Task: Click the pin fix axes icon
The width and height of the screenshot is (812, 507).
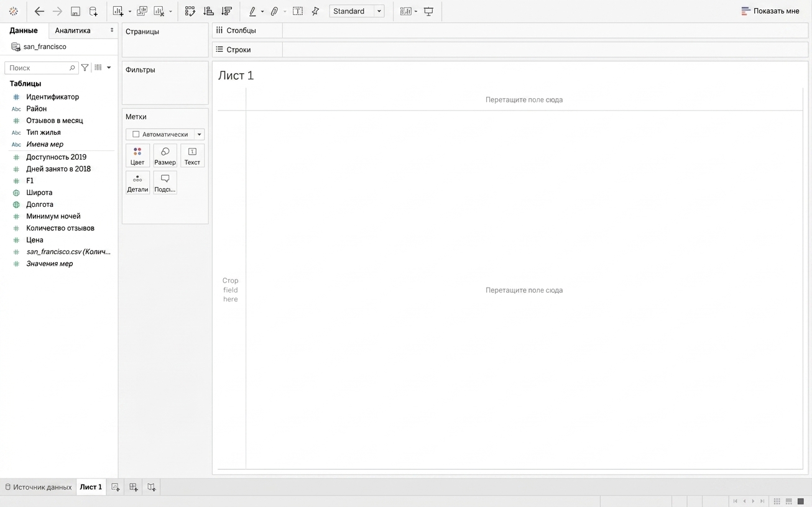Action: 315,11
